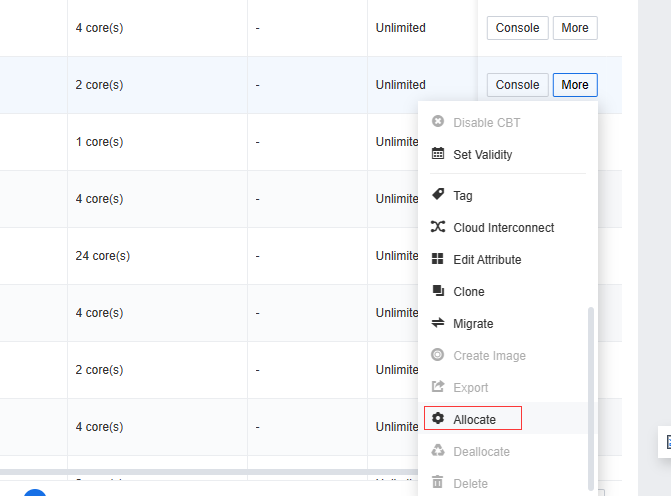
Task: Open Console for the 2-core highlighted row
Action: 517,85
